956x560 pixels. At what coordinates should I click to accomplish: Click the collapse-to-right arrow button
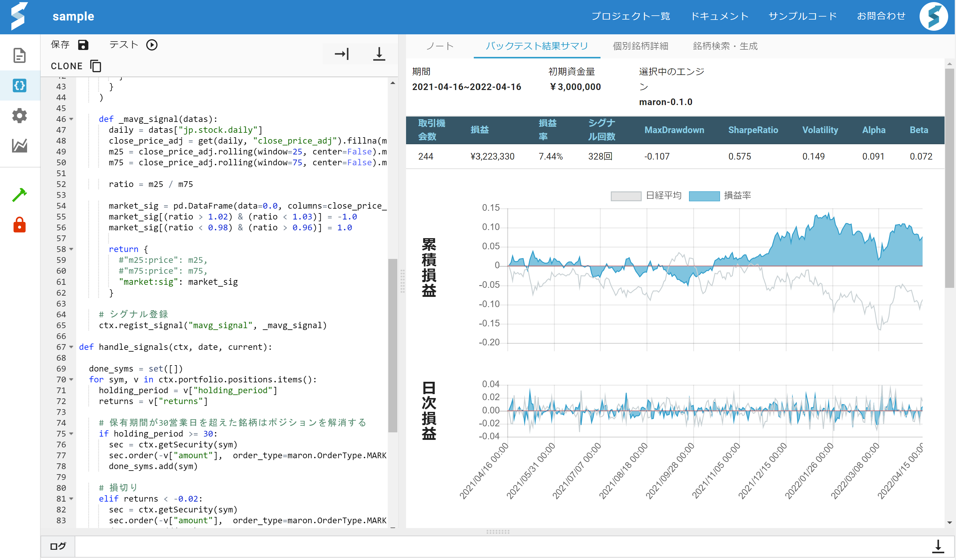click(x=341, y=54)
